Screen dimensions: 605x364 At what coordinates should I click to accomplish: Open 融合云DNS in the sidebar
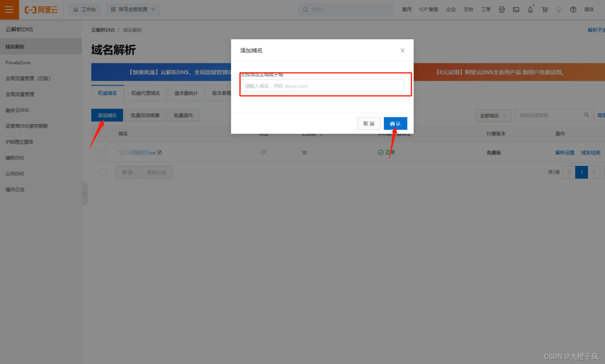41,110
